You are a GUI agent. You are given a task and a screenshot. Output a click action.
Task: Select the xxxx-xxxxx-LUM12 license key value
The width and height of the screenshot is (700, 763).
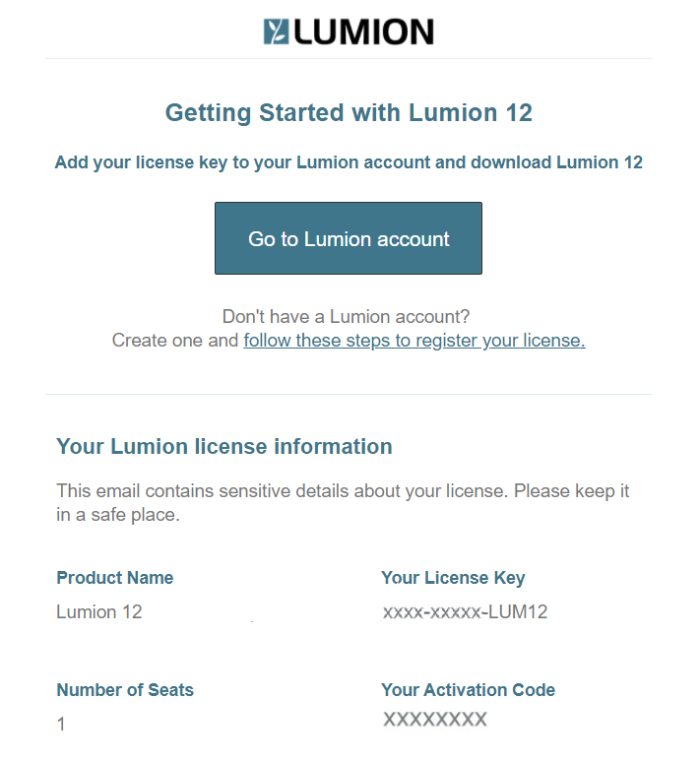pos(465,611)
